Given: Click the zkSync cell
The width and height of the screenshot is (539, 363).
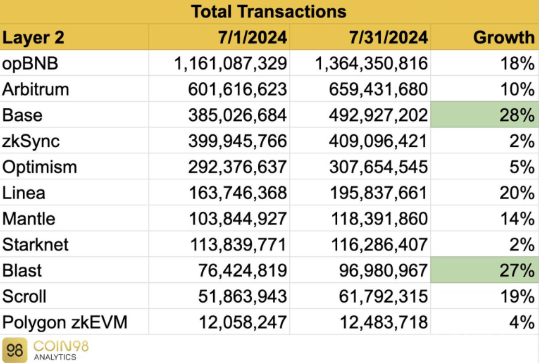Looking at the screenshot, I should click(x=74, y=141).
